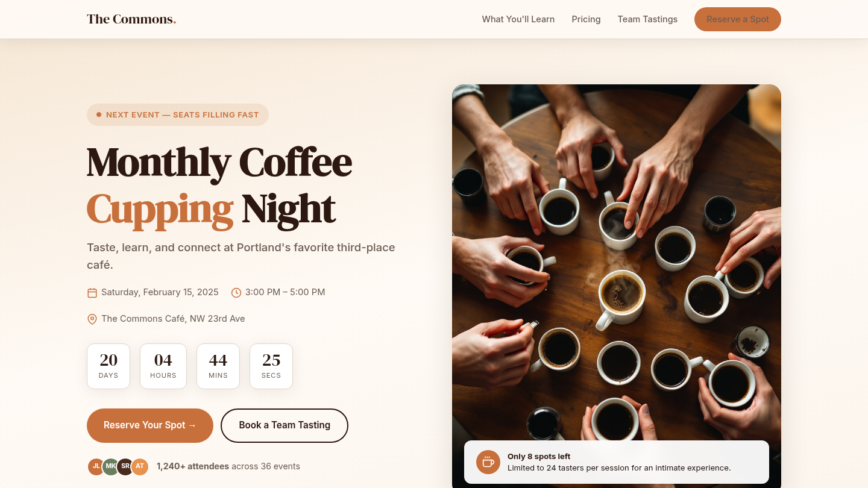Click the MK attendee avatar
The image size is (868, 488).
[111, 466]
